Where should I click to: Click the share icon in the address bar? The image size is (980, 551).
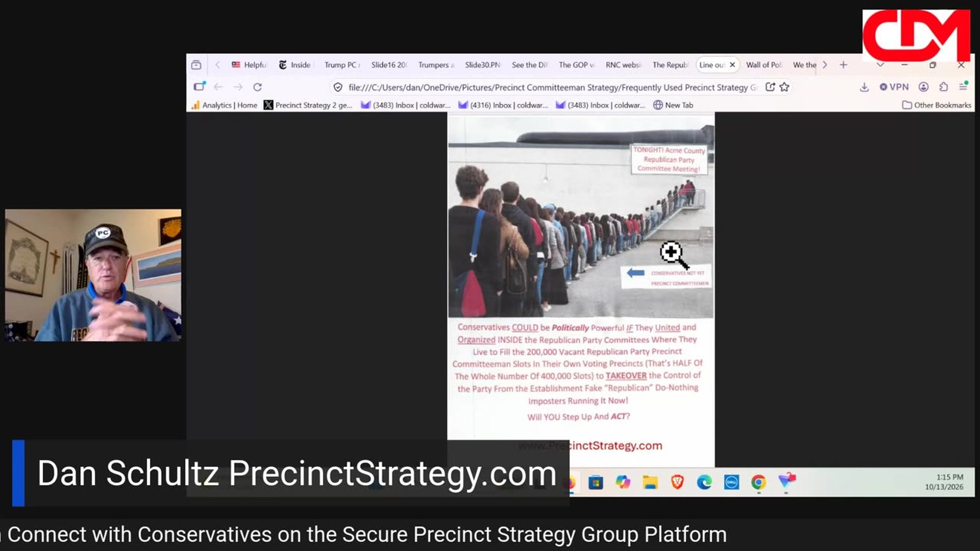tap(770, 87)
